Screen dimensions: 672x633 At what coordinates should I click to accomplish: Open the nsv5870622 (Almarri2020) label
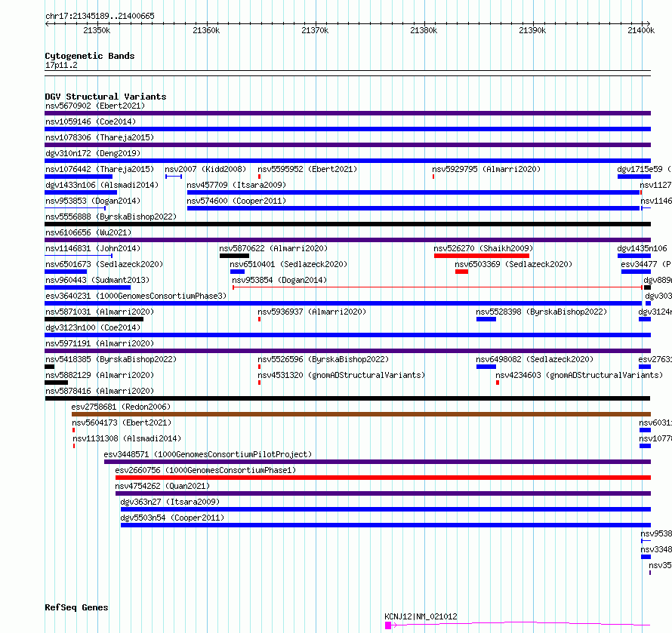coord(273,248)
